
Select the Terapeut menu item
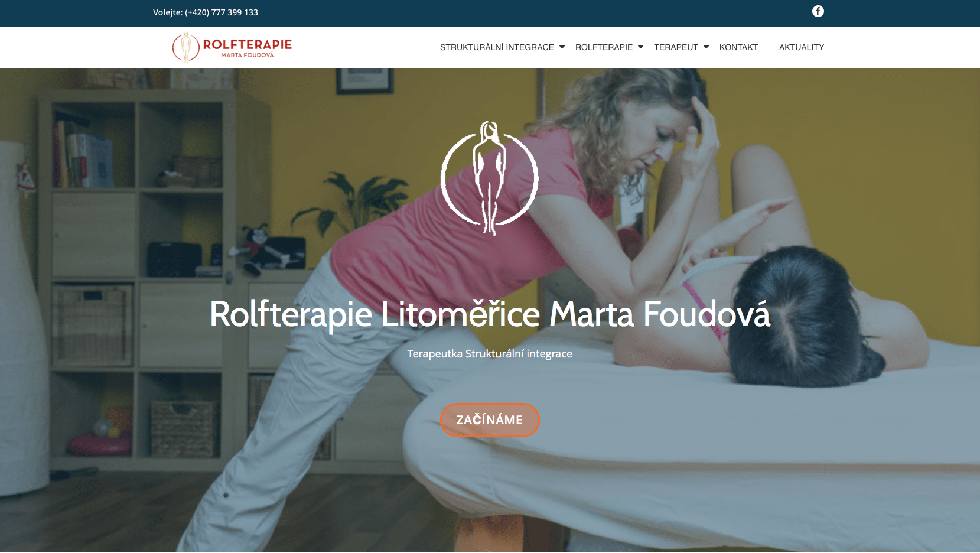tap(676, 47)
